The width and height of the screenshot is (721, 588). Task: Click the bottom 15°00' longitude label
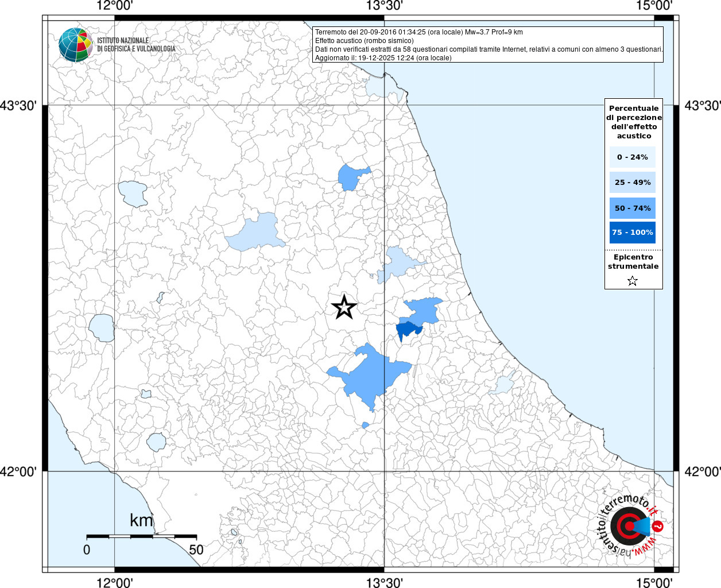(654, 582)
